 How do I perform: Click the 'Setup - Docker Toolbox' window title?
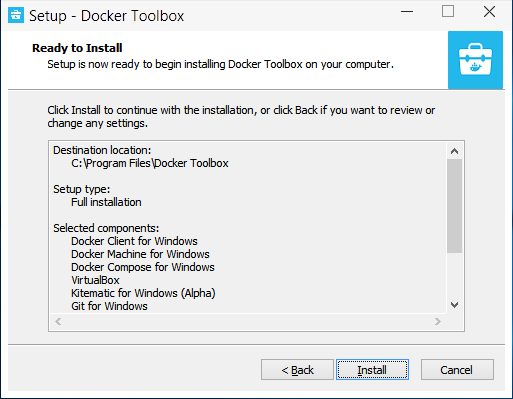(106, 16)
